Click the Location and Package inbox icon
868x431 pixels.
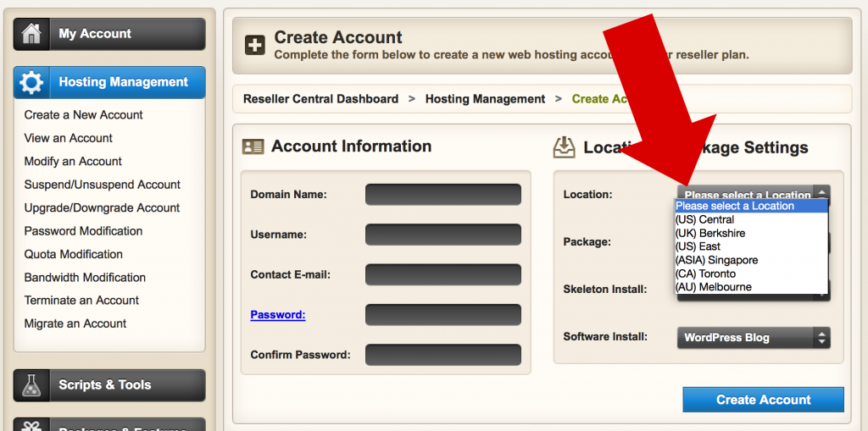coord(564,147)
